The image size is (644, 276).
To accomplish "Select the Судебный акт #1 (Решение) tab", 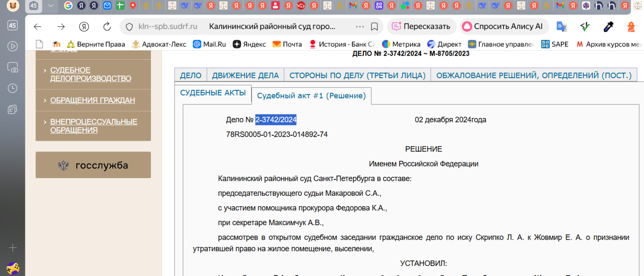I will tap(312, 96).
